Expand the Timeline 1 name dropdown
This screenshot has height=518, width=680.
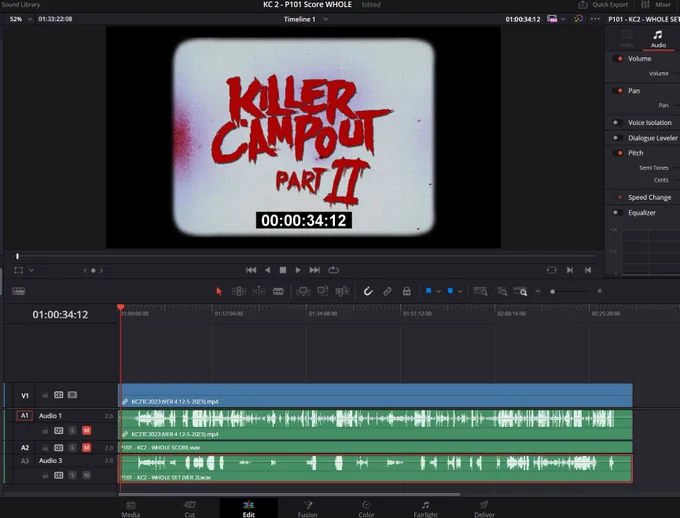click(325, 19)
